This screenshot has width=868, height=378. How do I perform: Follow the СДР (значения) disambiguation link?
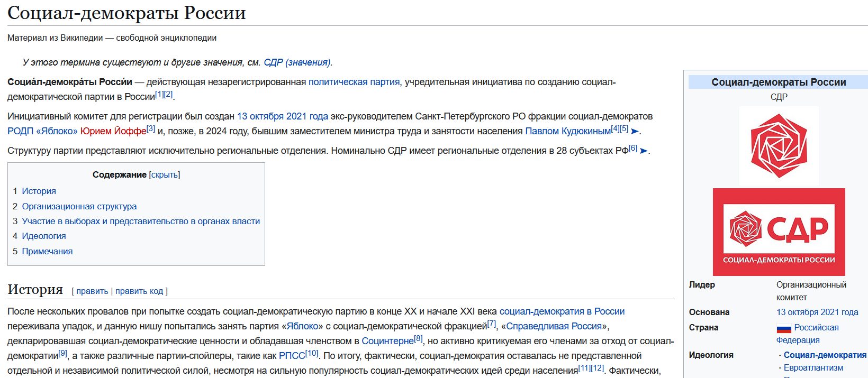(x=297, y=62)
